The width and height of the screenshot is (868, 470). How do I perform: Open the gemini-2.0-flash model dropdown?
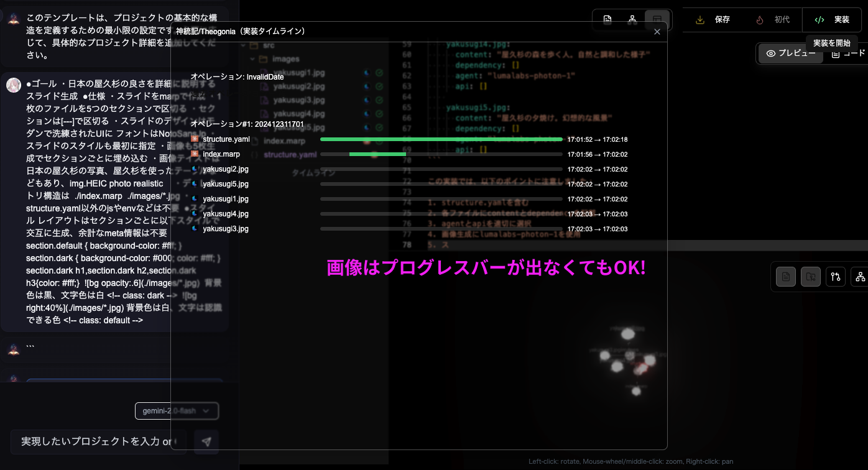tap(177, 411)
